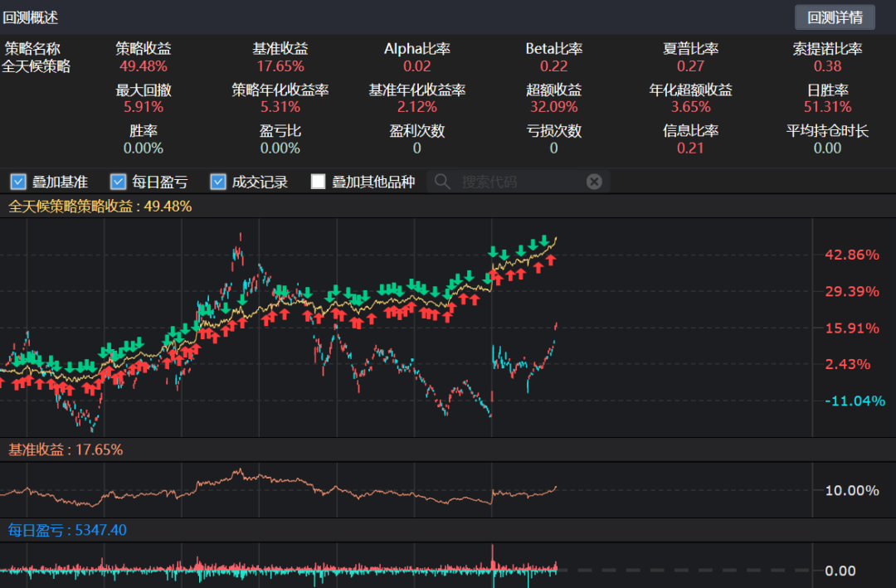This screenshot has height=588, width=896.
Task: Toggle off the 成交记录 checkbox
Action: pos(218,182)
